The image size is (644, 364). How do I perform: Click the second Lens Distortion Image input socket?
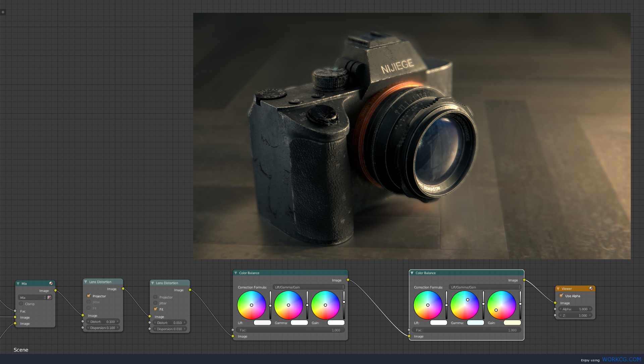[150, 316]
